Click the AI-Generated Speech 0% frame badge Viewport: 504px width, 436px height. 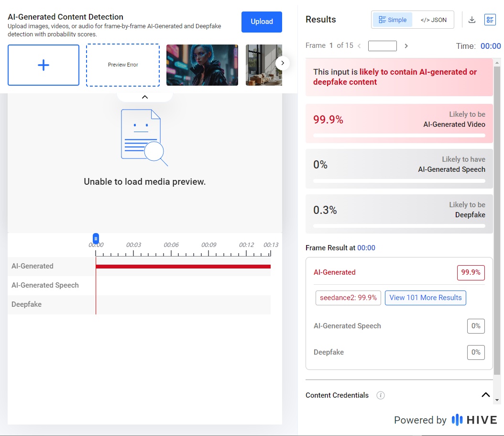coord(476,326)
